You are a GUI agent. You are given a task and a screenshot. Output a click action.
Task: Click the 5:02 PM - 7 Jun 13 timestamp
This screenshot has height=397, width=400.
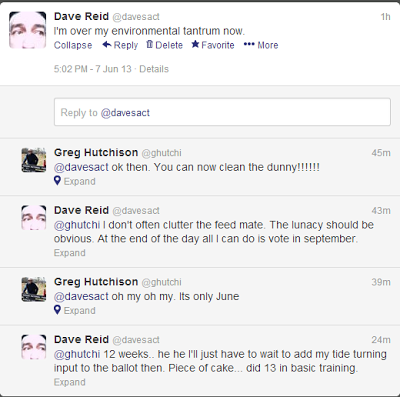click(93, 69)
